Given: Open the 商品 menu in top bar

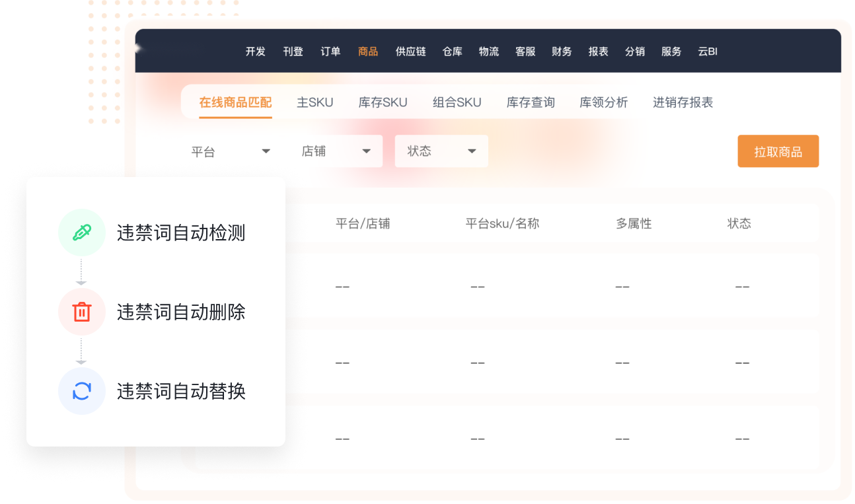Looking at the screenshot, I should pyautogui.click(x=368, y=52).
